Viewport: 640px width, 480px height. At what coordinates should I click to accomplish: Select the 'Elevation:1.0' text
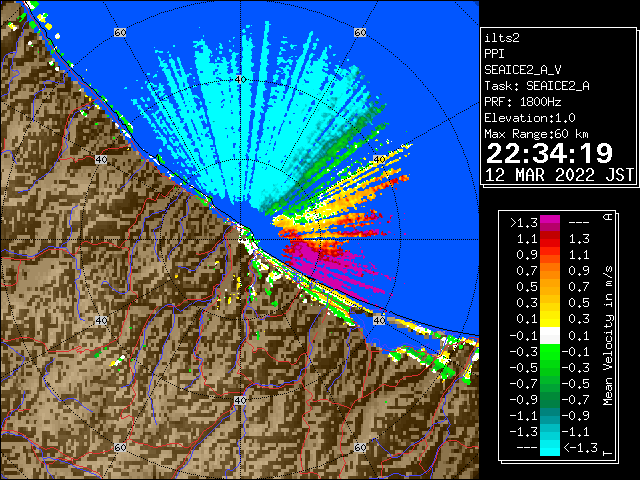click(x=529, y=118)
